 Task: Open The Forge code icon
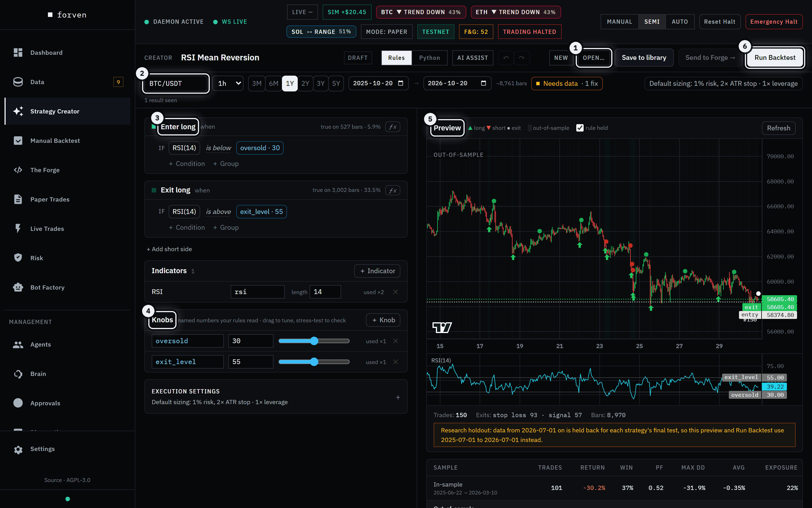tap(18, 170)
